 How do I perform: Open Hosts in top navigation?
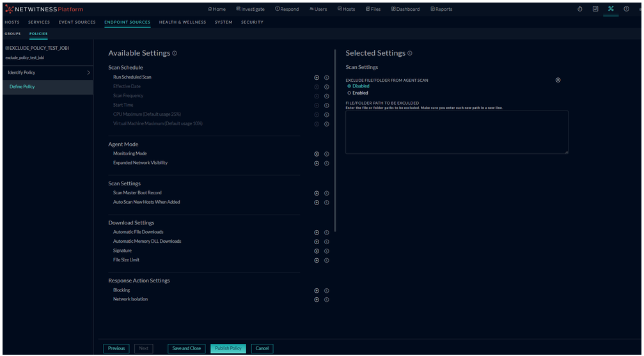point(346,9)
